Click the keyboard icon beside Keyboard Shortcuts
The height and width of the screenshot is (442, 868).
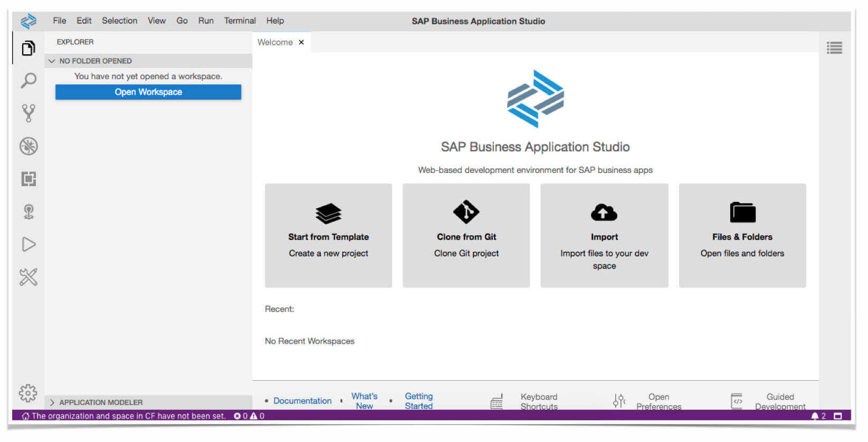(x=497, y=401)
